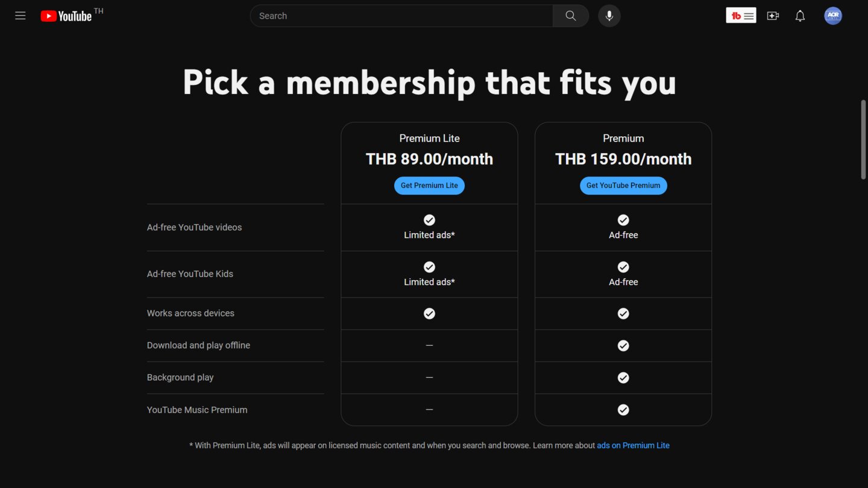The height and width of the screenshot is (488, 868).
Task: Click Premium checkmark for Background play
Action: click(623, 378)
